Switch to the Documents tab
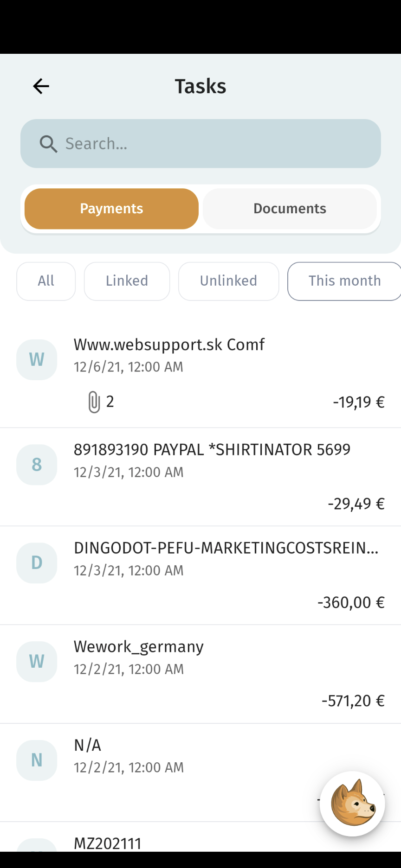 click(290, 209)
